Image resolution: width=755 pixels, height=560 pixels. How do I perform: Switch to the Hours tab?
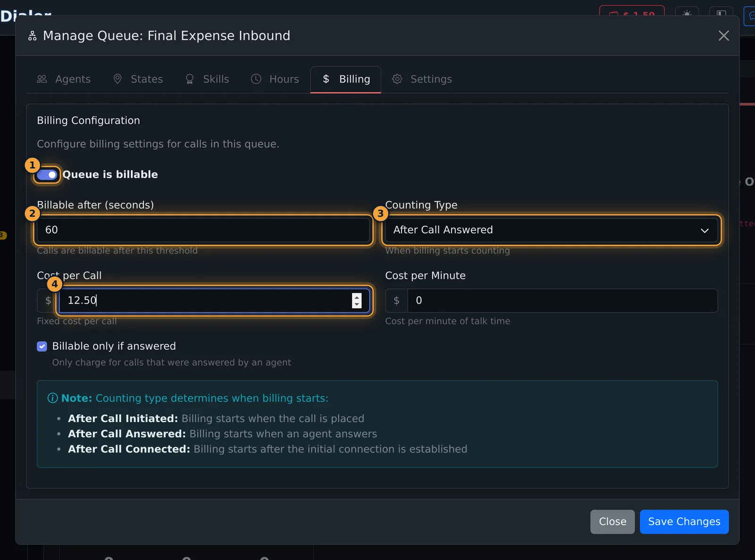coord(275,79)
